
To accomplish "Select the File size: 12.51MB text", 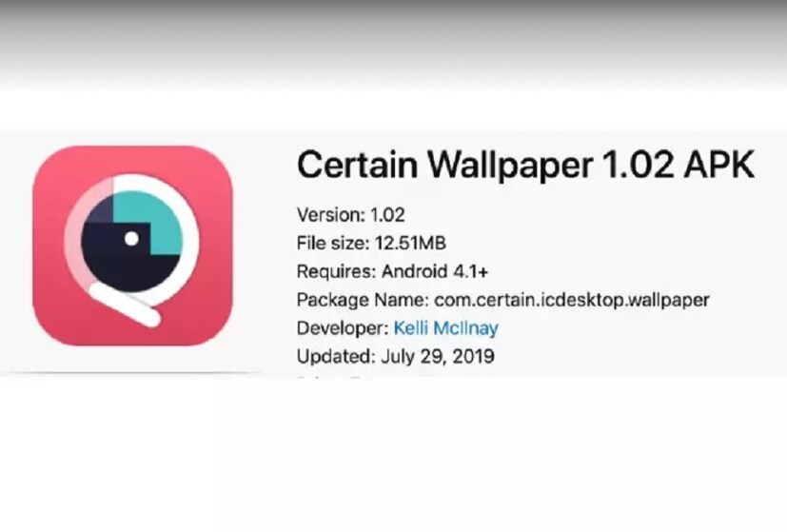I will click(x=371, y=244).
